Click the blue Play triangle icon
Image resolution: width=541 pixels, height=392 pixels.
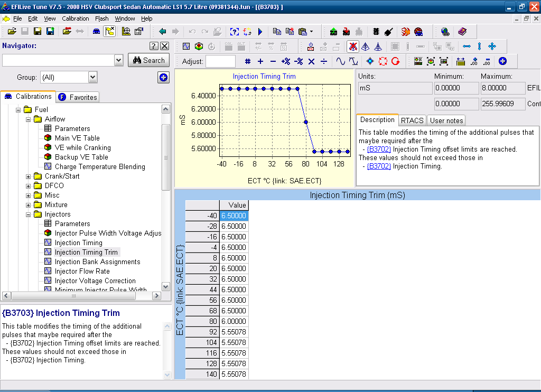coord(260,32)
